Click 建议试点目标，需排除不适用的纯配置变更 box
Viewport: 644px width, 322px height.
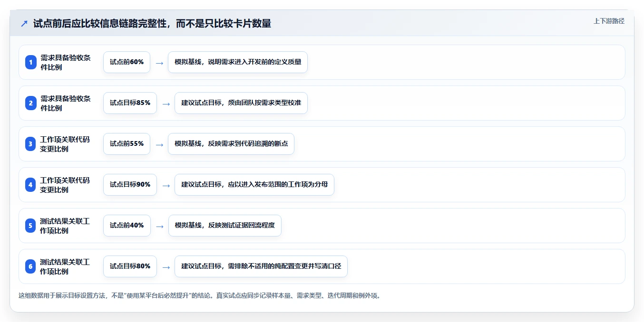pyautogui.click(x=261, y=266)
